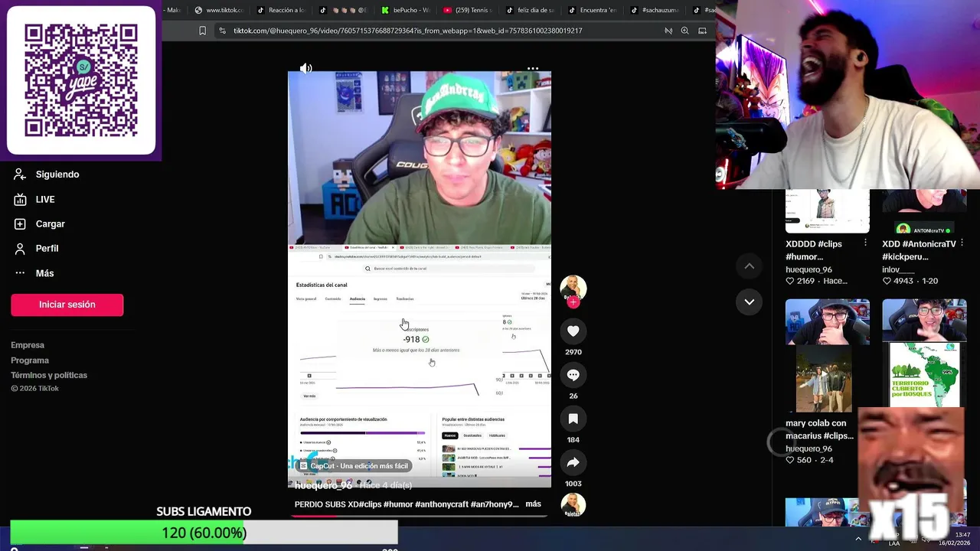Show hidden icons in the system tray

(x=858, y=539)
